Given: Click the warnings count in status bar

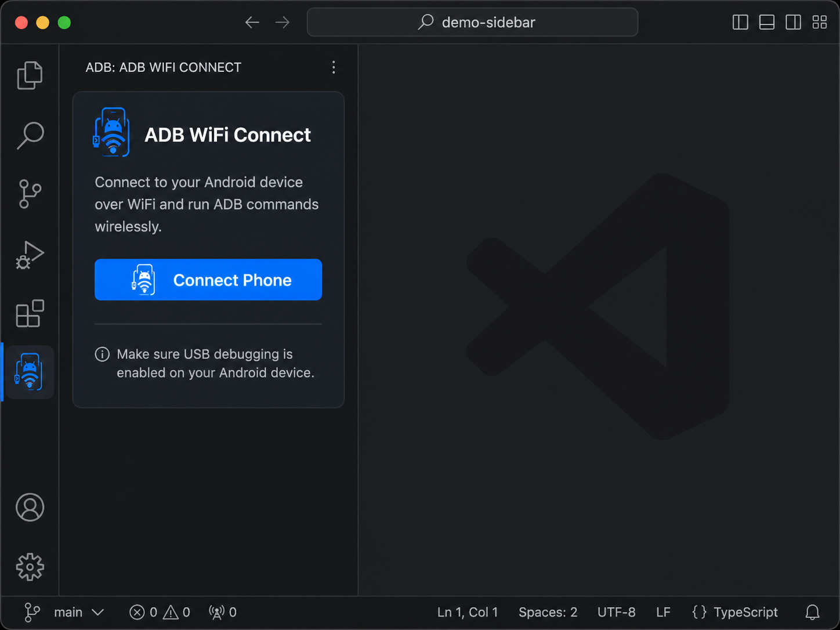Looking at the screenshot, I should pos(177,612).
